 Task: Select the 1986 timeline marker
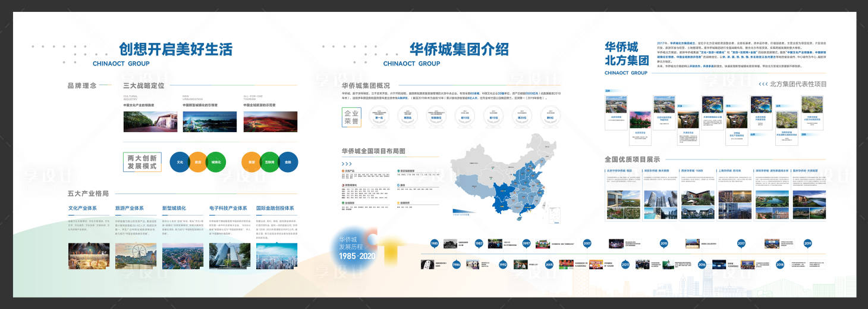pyautogui.click(x=456, y=264)
